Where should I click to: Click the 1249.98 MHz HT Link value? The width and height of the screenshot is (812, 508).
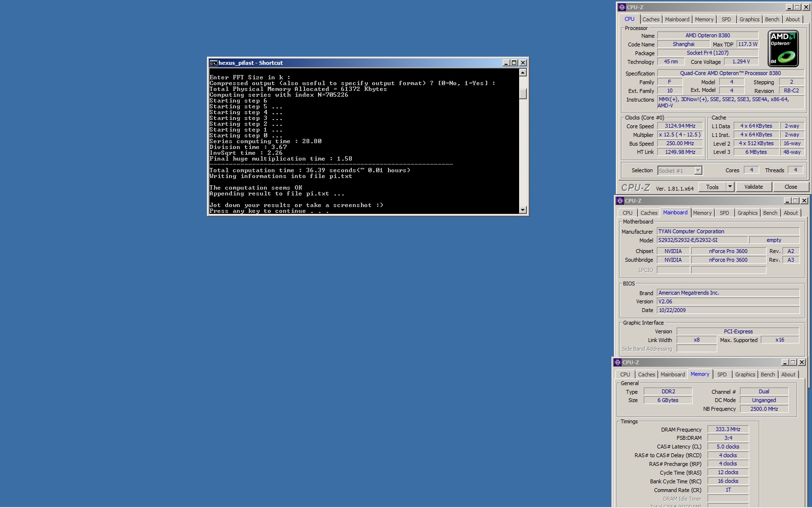point(680,152)
